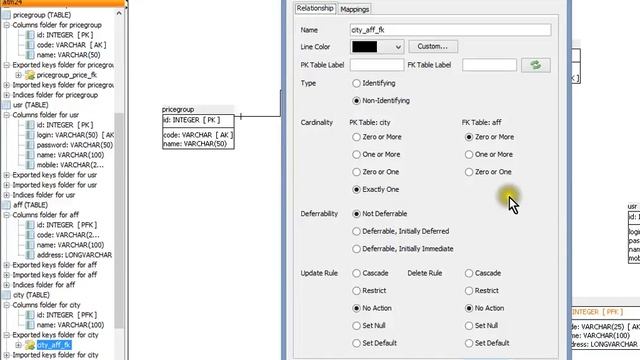Expand Indices folder for pricegroup
This screenshot has height=360, width=640.
coord(7,95)
